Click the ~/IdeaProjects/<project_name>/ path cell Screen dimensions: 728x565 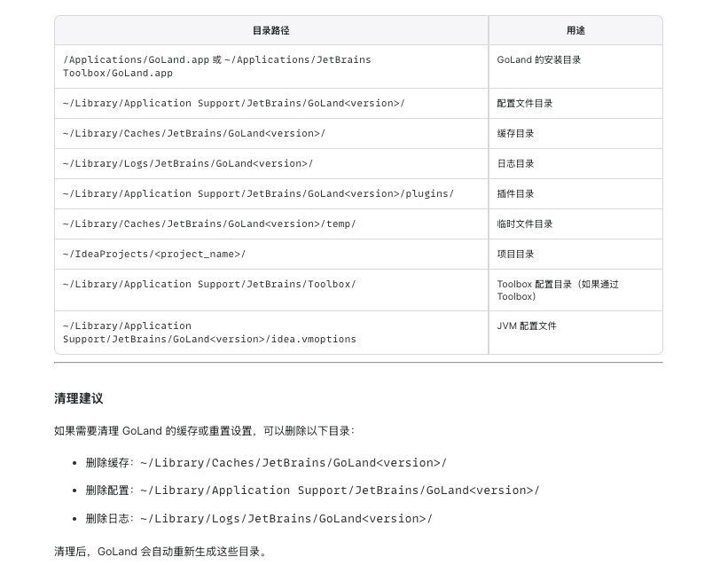(271, 254)
